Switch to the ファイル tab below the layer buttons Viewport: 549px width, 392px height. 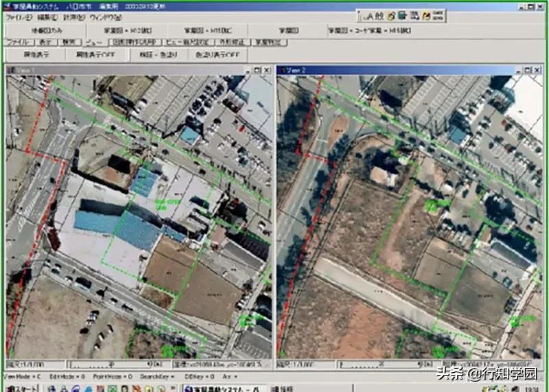20,43
